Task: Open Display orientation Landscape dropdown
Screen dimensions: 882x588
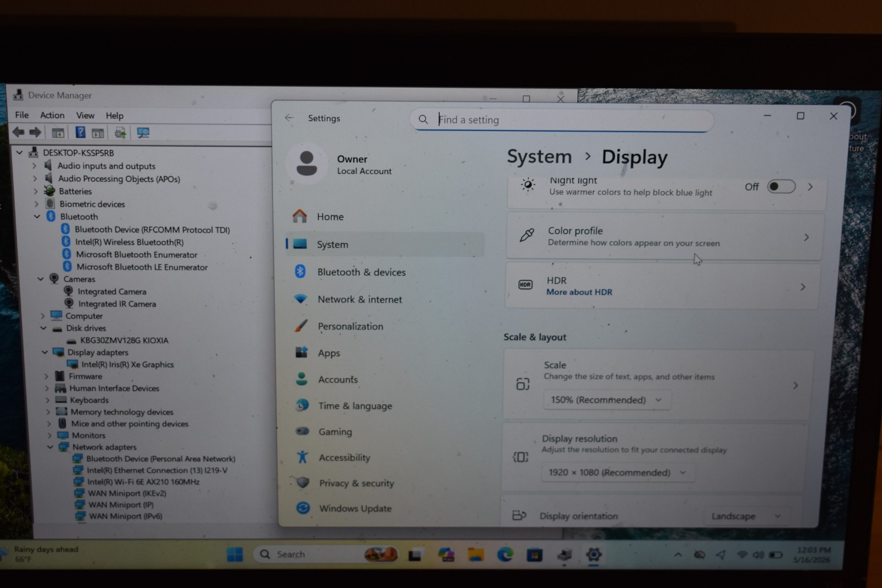Action: (x=747, y=516)
